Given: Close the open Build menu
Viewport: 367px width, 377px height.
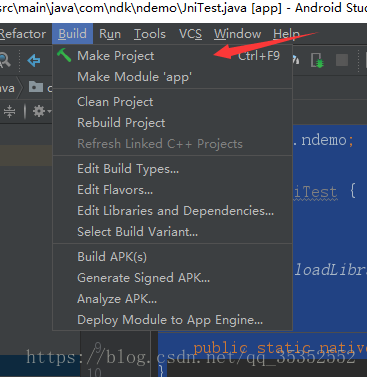Looking at the screenshot, I should tap(72, 34).
